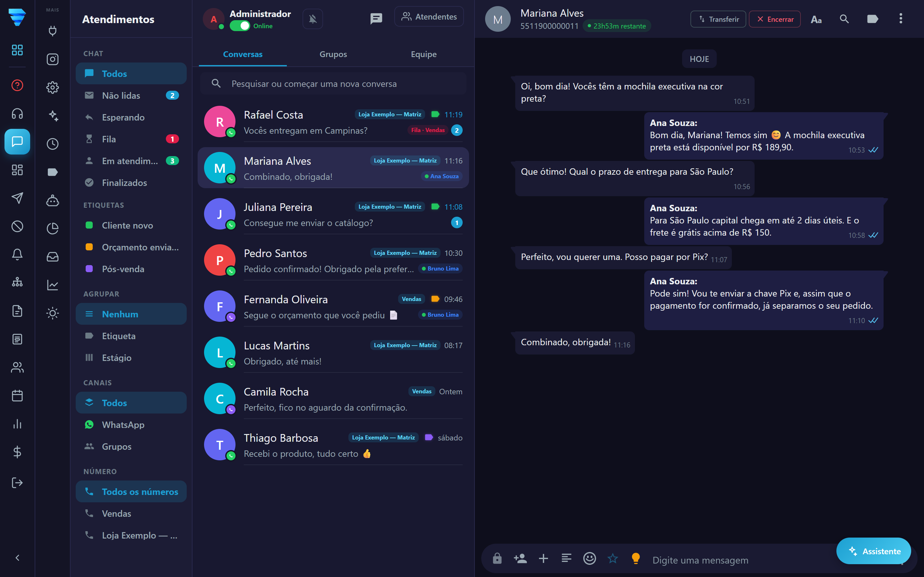Open the font size Aa icon
The width and height of the screenshot is (924, 577).
(816, 19)
